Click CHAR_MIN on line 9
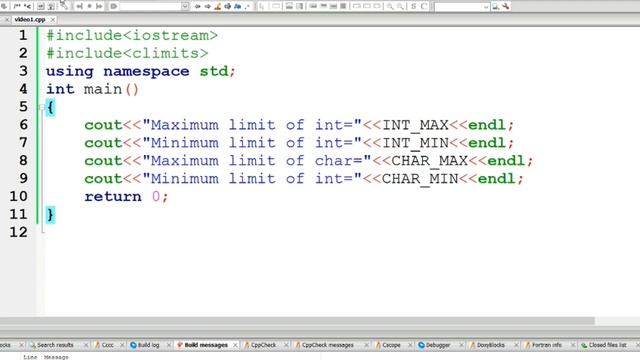 (420, 179)
